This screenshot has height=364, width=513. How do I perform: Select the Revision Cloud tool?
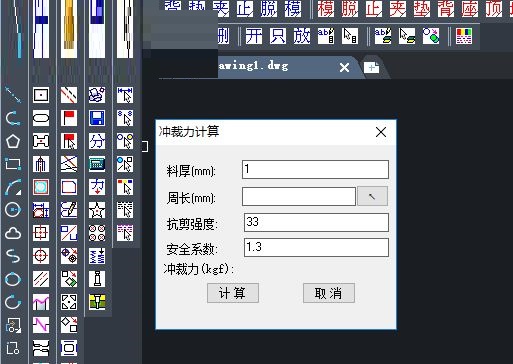(13, 233)
